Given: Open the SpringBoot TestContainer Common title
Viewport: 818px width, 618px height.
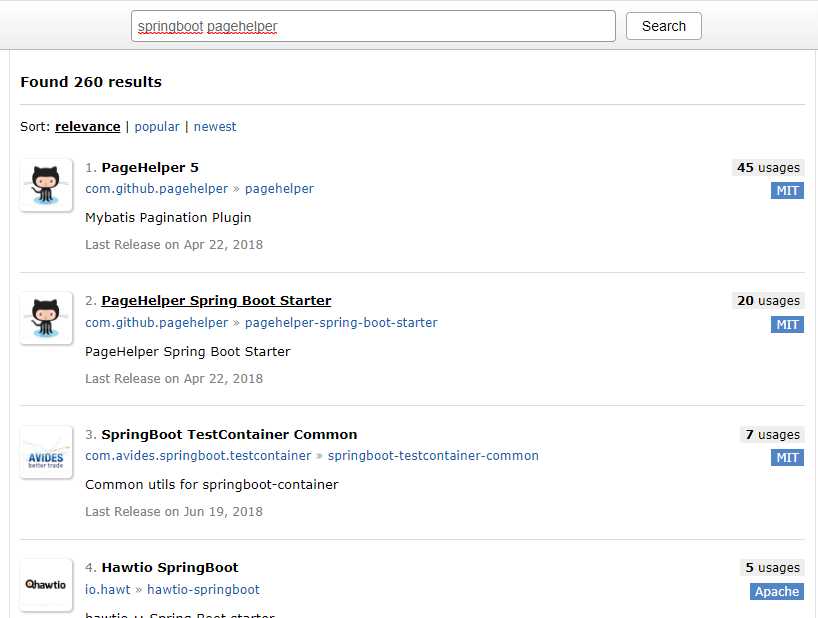Looking at the screenshot, I should (x=230, y=434).
